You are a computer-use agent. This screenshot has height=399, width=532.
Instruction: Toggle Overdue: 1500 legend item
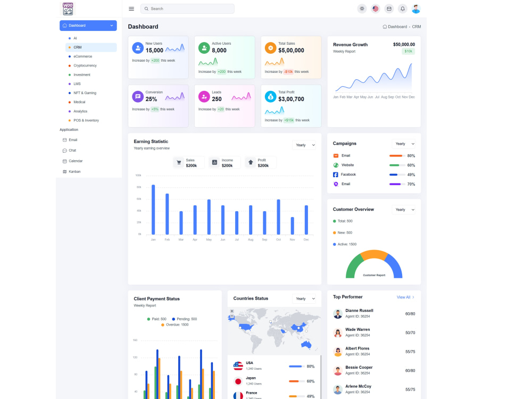click(174, 325)
